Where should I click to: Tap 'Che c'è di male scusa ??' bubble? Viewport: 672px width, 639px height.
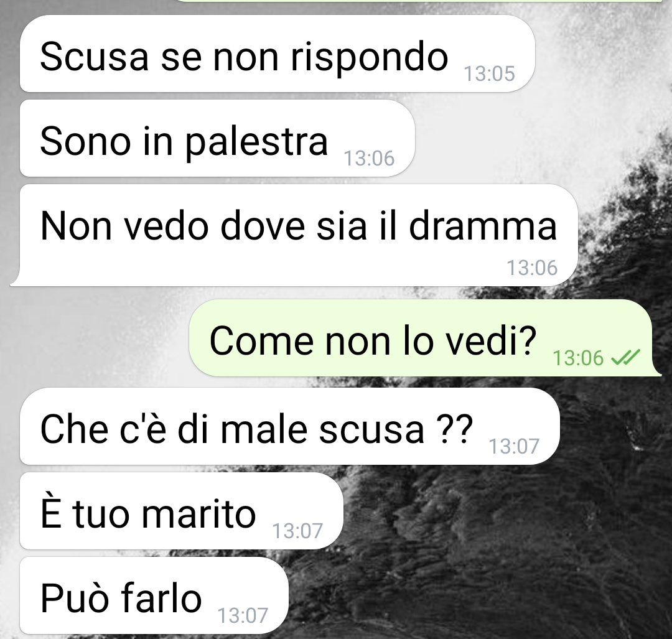(290, 426)
